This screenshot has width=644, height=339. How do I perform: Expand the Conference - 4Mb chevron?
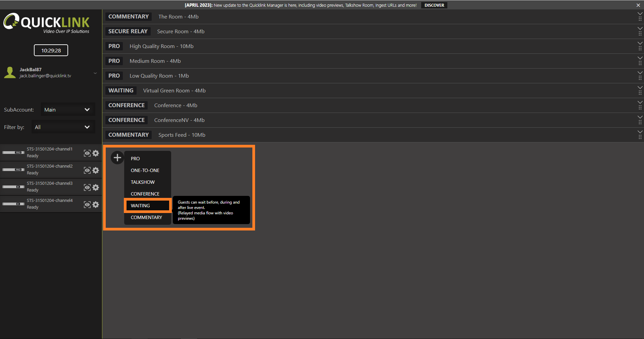click(x=640, y=102)
